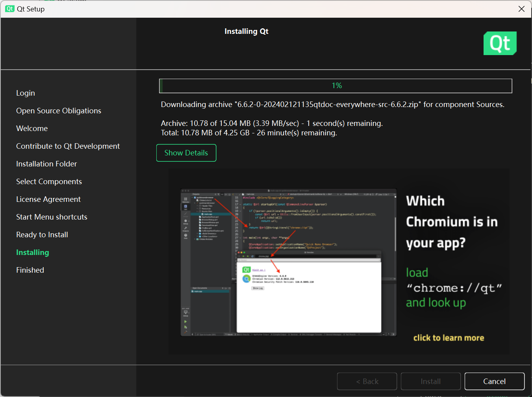Viewport: 532px width, 397px height.
Task: Open the Chromium promo screenshot thumbnail
Action: click(288, 262)
